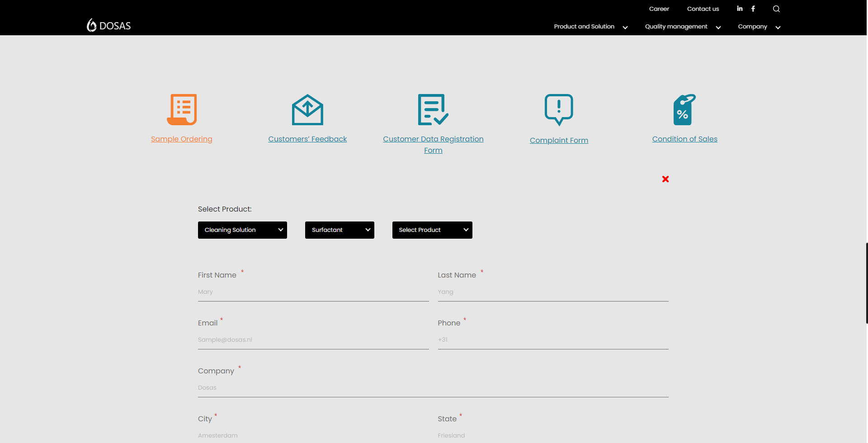868x443 pixels.
Task: Click the search magnifier icon in header
Action: pyautogui.click(x=776, y=9)
